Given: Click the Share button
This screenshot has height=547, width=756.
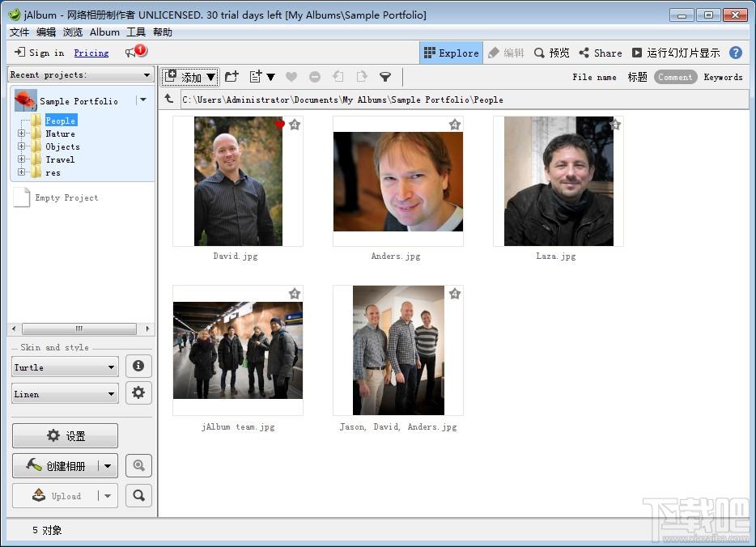Looking at the screenshot, I should point(601,53).
